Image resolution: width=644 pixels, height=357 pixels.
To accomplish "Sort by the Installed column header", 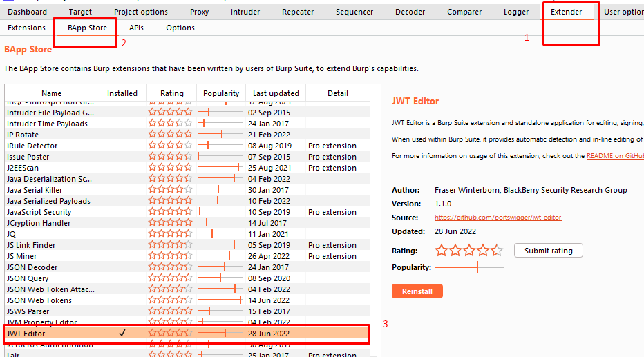I will (122, 93).
